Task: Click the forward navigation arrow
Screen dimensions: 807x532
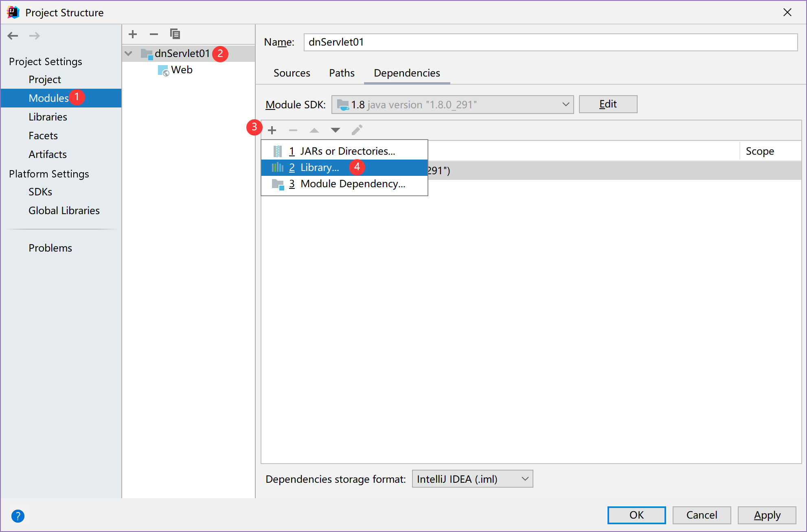Action: 35,36
